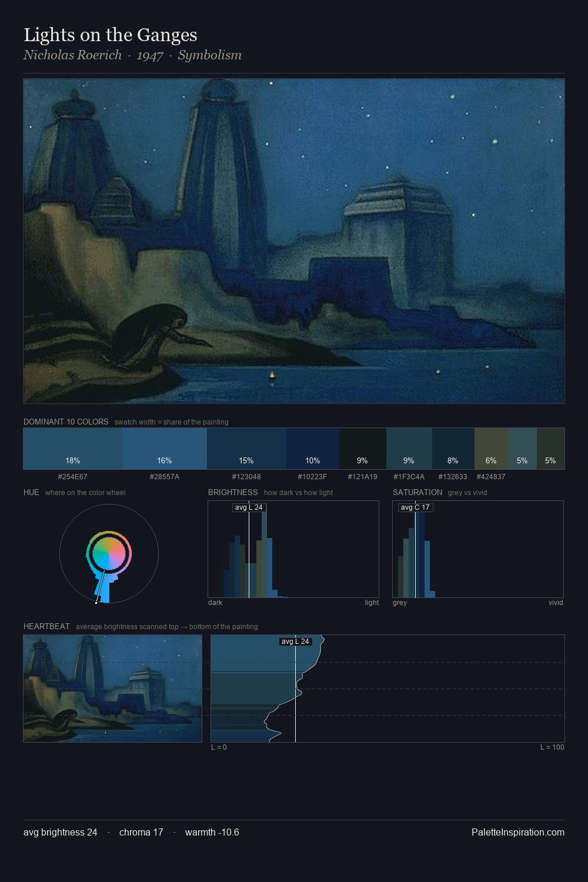The width and height of the screenshot is (588, 882).
Task: Click hex code #123048 label
Action: coord(246,477)
